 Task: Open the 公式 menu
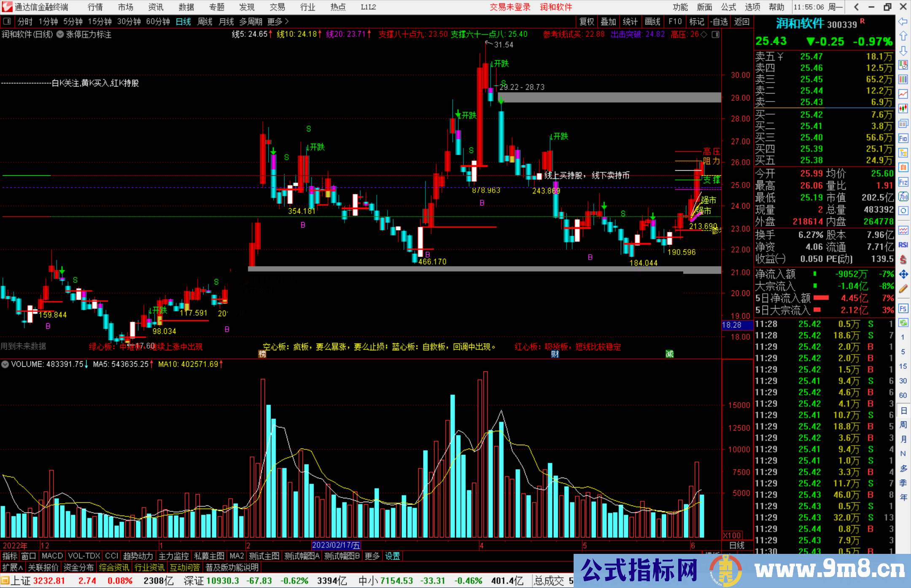(728, 7)
